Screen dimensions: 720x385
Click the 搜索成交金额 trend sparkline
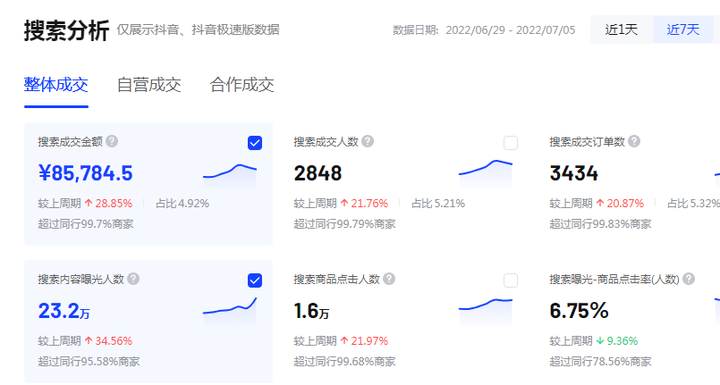(x=230, y=176)
